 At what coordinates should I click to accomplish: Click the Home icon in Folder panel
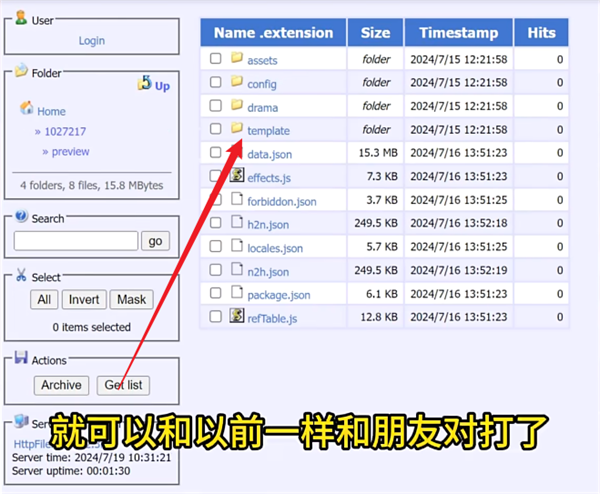[x=27, y=110]
